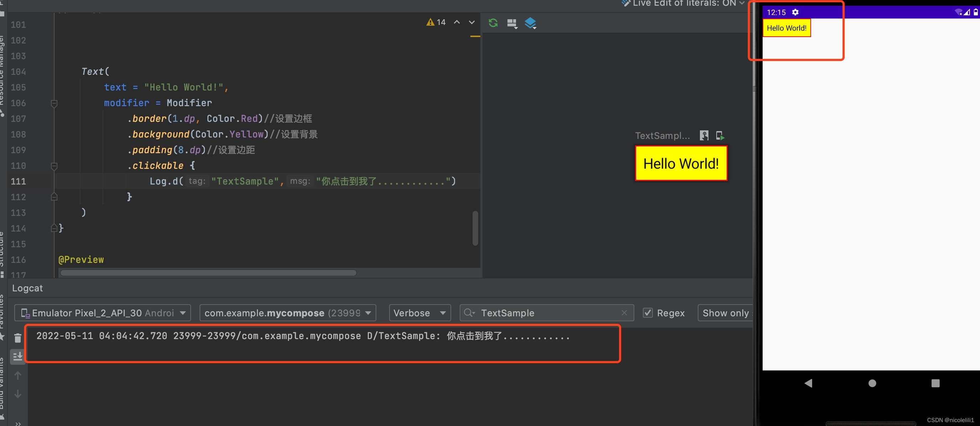Viewport: 980px width, 426px height.
Task: Click Build & Refresh icon in preview toolbar
Action: point(493,23)
